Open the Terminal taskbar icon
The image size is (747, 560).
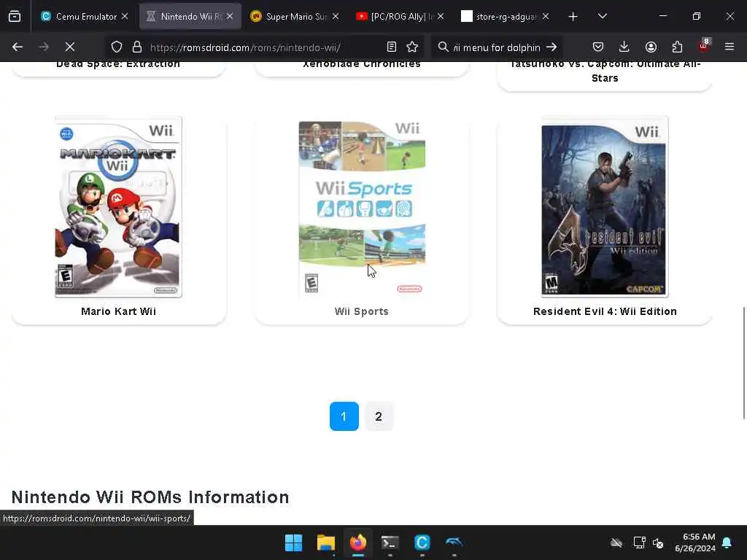pyautogui.click(x=390, y=542)
